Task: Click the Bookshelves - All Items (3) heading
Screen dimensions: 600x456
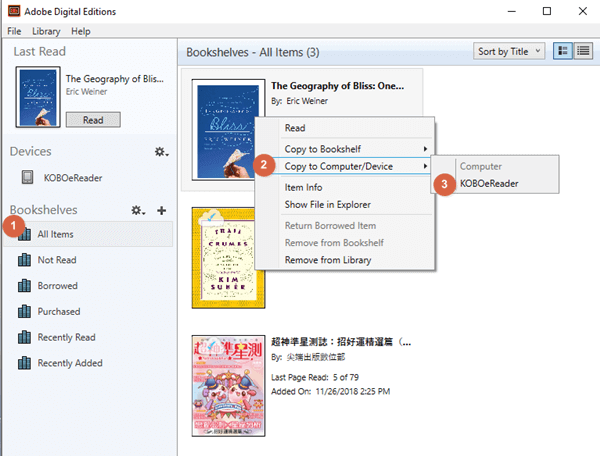Action: 253,52
